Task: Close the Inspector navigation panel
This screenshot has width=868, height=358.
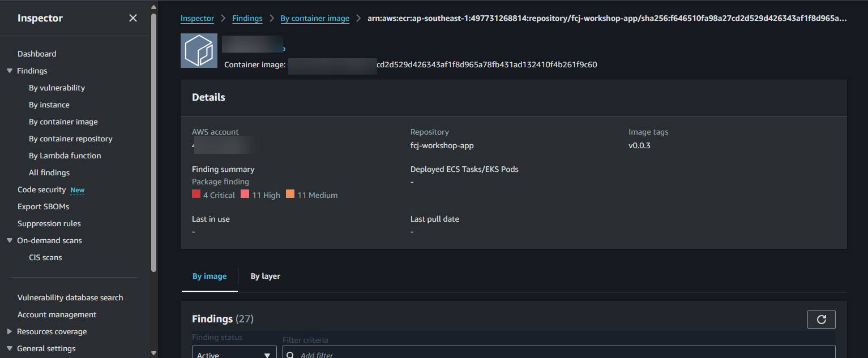Action: tap(132, 18)
